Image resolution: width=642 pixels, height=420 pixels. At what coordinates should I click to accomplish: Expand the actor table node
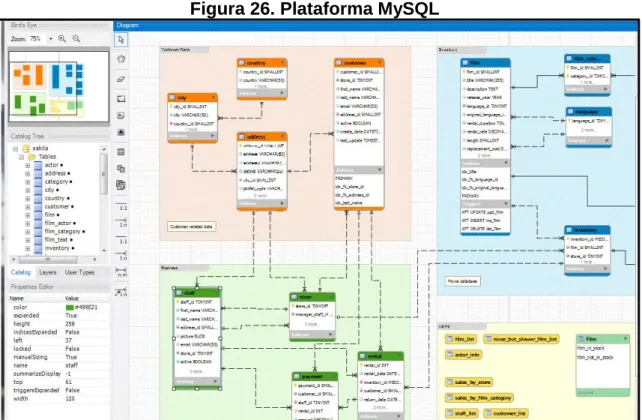click(x=27, y=165)
